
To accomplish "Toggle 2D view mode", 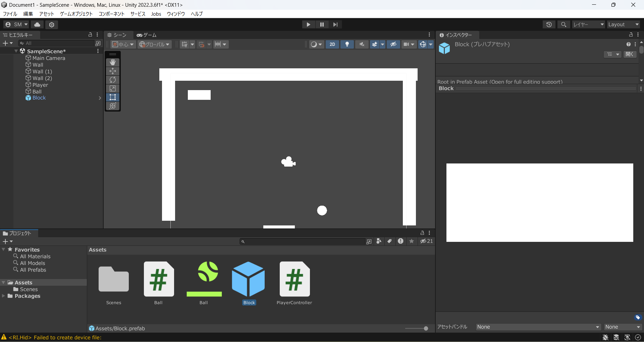I will tap(332, 44).
